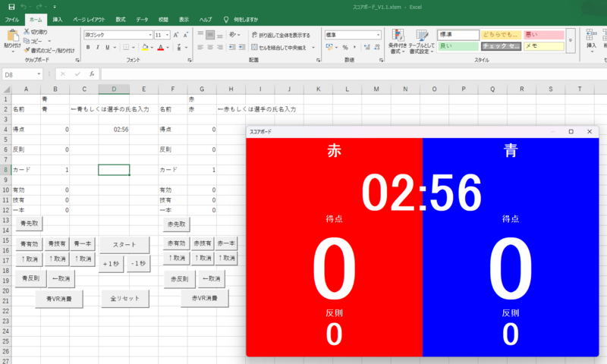Screen dimensions: 607x364
Task: Click the Name Box showing D8
Action: point(20,74)
